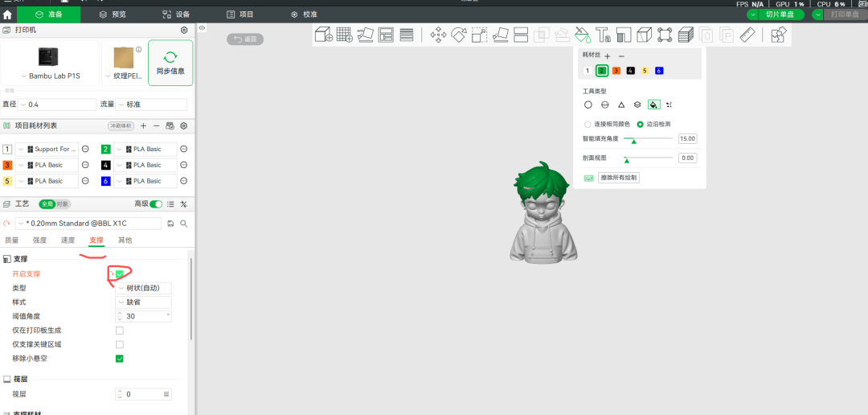The width and height of the screenshot is (868, 415).
Task: Click the Add model cube icon
Action: click(323, 35)
